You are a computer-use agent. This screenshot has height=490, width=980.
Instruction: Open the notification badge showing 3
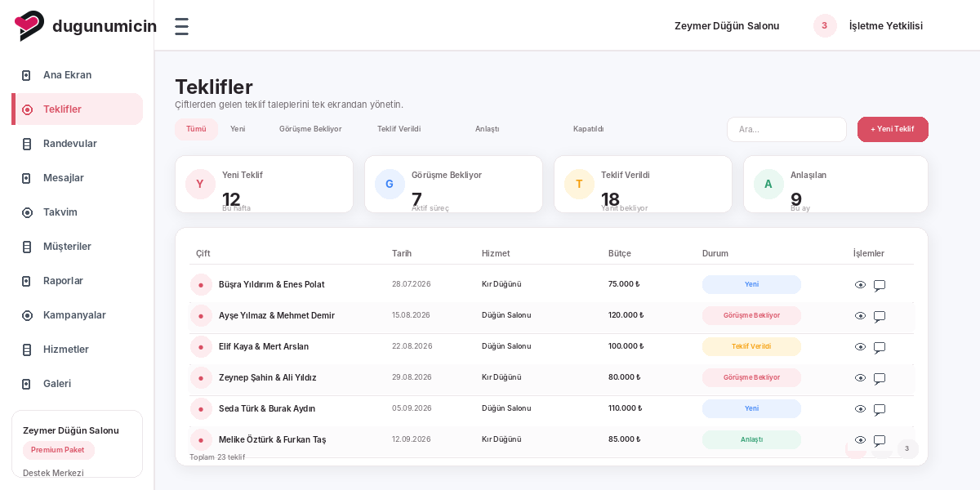click(825, 25)
